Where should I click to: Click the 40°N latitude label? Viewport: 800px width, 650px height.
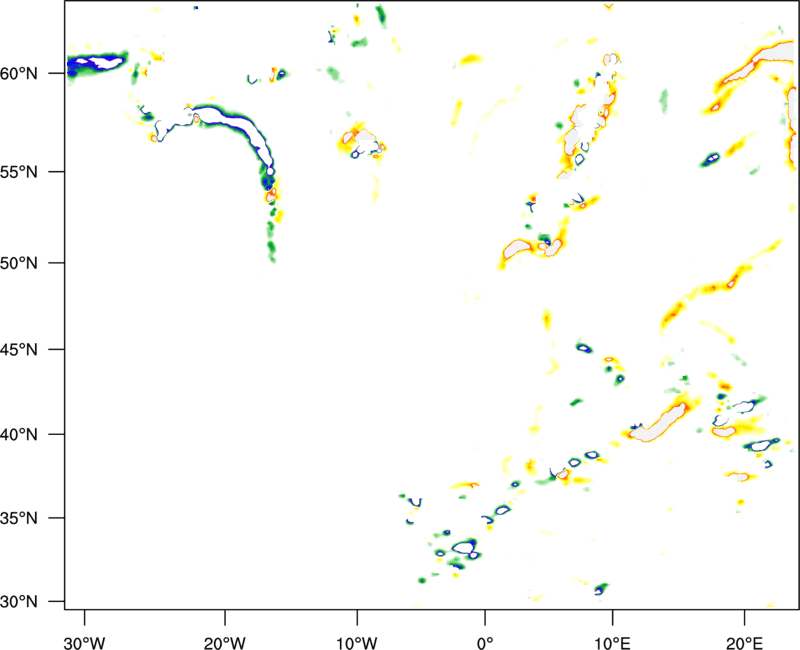[19, 435]
